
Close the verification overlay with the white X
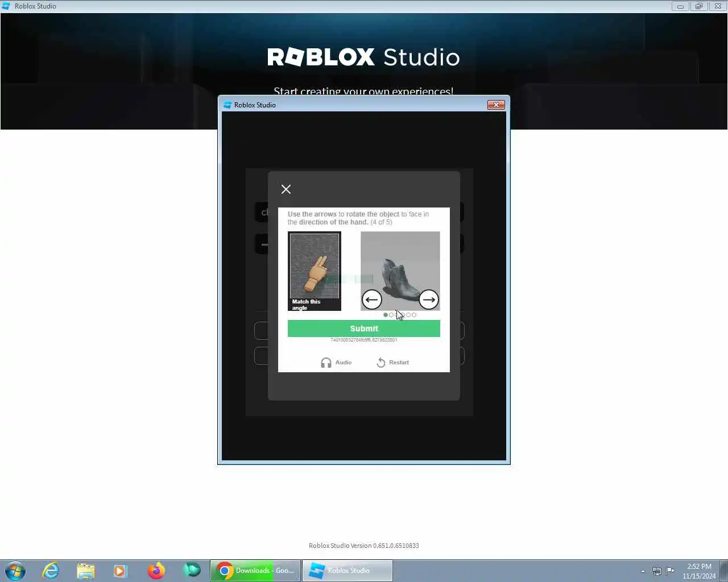286,189
